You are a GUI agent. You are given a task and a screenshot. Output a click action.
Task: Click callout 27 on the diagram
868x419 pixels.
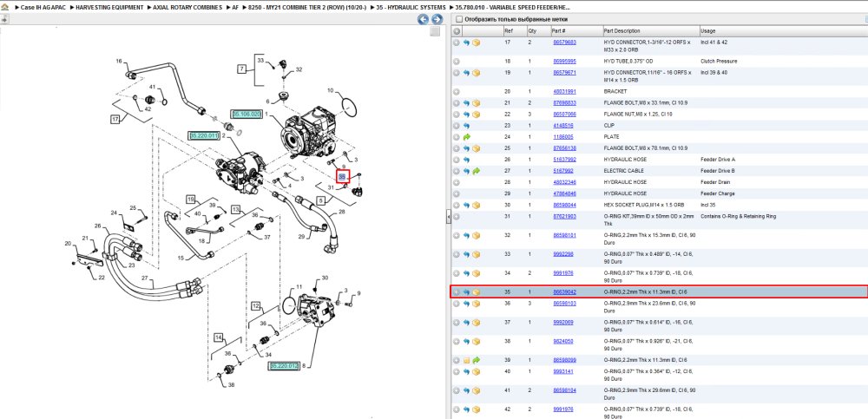coord(146,278)
